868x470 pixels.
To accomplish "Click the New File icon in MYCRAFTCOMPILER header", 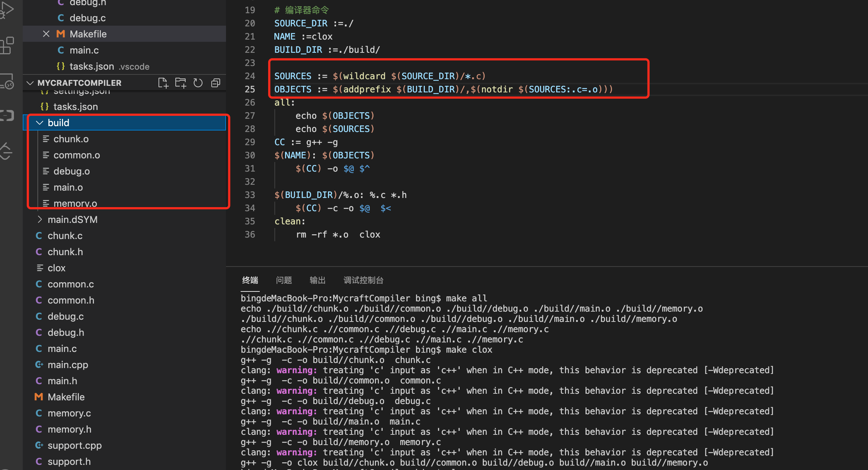I will 163,83.
